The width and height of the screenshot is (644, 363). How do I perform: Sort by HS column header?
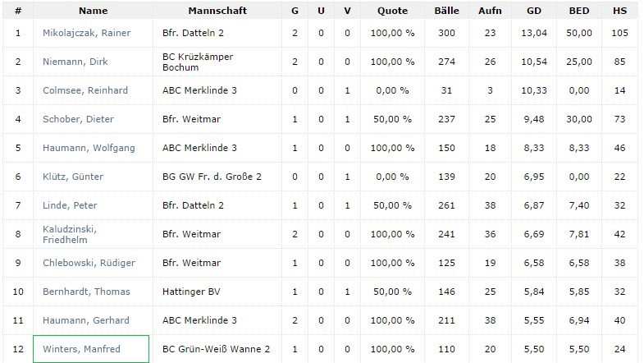click(x=620, y=11)
